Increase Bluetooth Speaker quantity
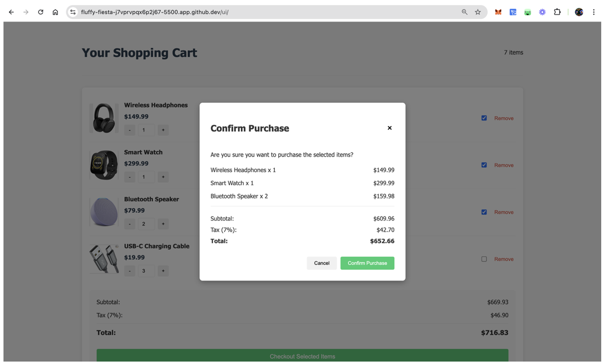 coord(163,224)
